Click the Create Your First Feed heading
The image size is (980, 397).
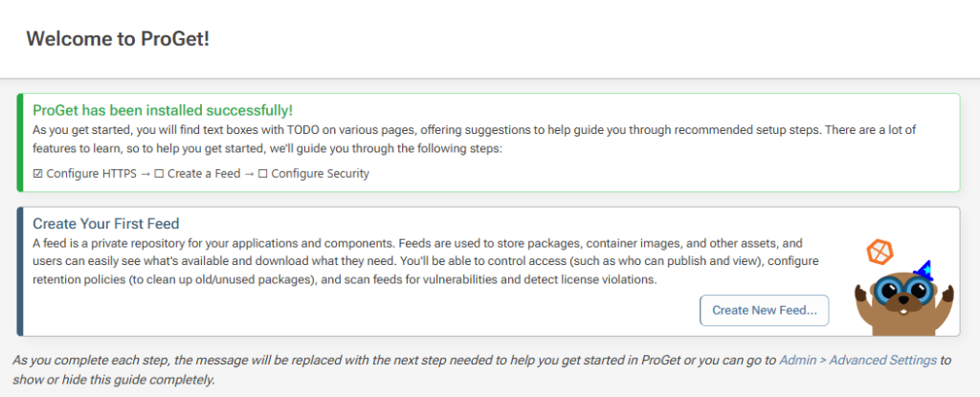pyautogui.click(x=106, y=224)
